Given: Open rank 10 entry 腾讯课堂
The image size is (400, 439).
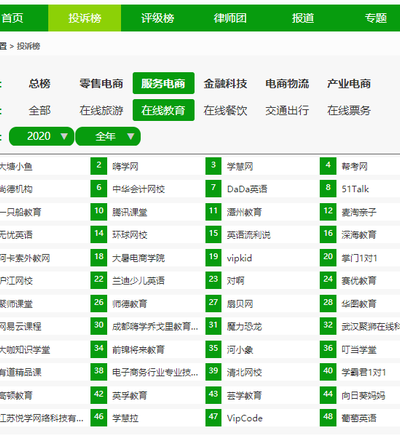Looking at the screenshot, I should (x=130, y=212).
